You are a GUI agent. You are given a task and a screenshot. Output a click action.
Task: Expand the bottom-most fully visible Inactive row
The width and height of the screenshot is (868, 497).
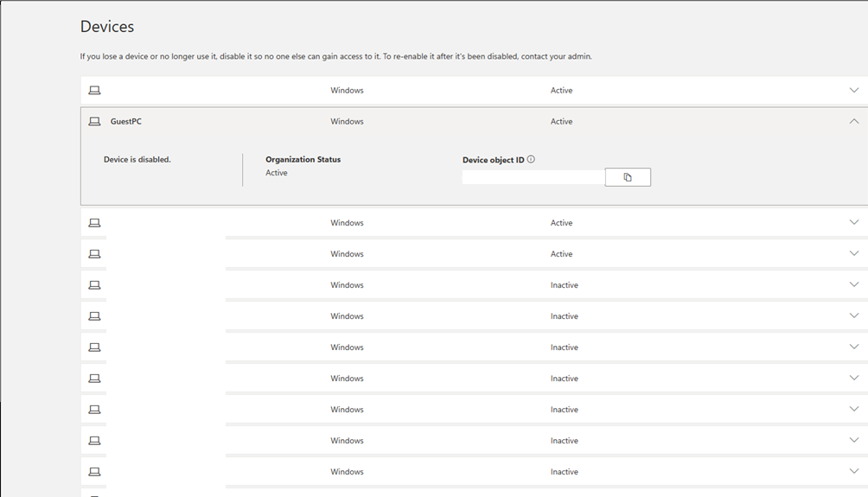coord(853,471)
